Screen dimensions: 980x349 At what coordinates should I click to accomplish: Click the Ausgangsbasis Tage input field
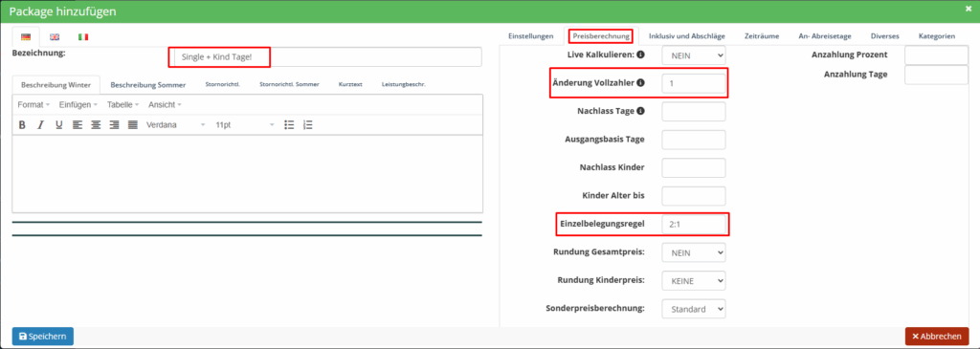[x=694, y=140]
